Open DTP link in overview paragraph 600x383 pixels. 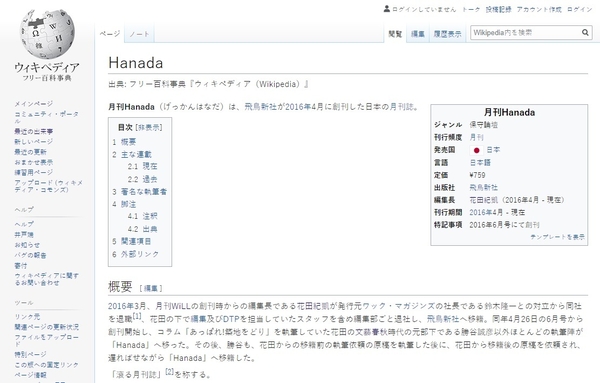coord(231,319)
